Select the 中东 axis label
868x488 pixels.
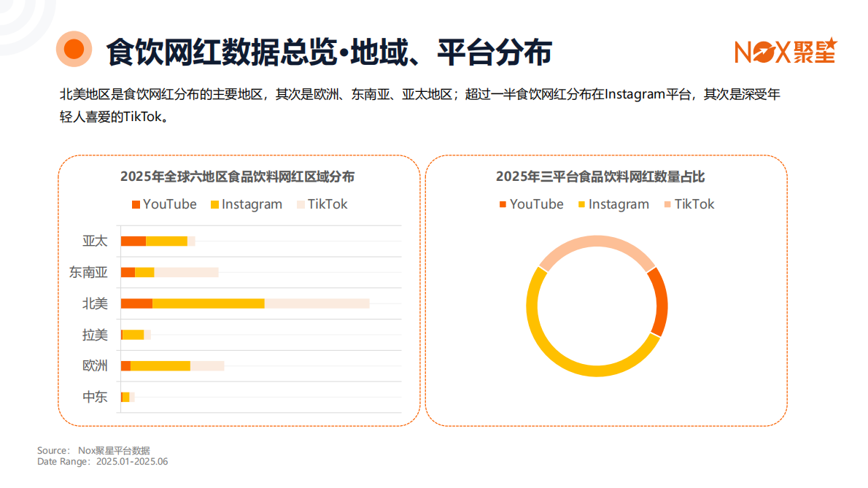95,398
